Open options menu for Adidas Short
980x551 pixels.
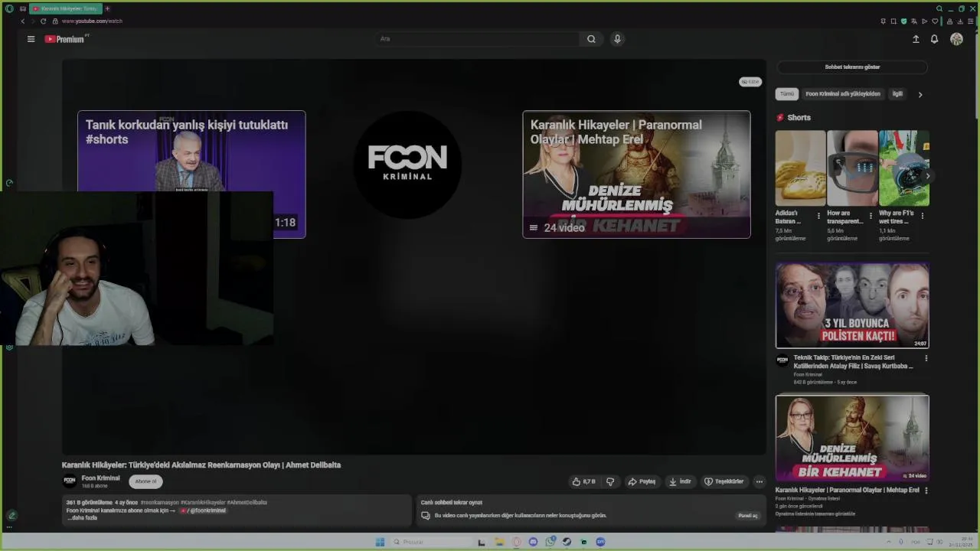818,217
